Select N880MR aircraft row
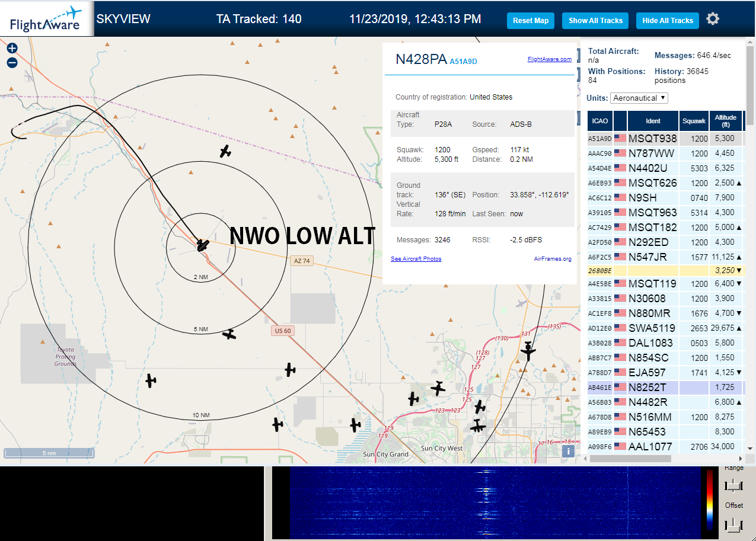The height and width of the screenshot is (541, 756). coord(665,313)
